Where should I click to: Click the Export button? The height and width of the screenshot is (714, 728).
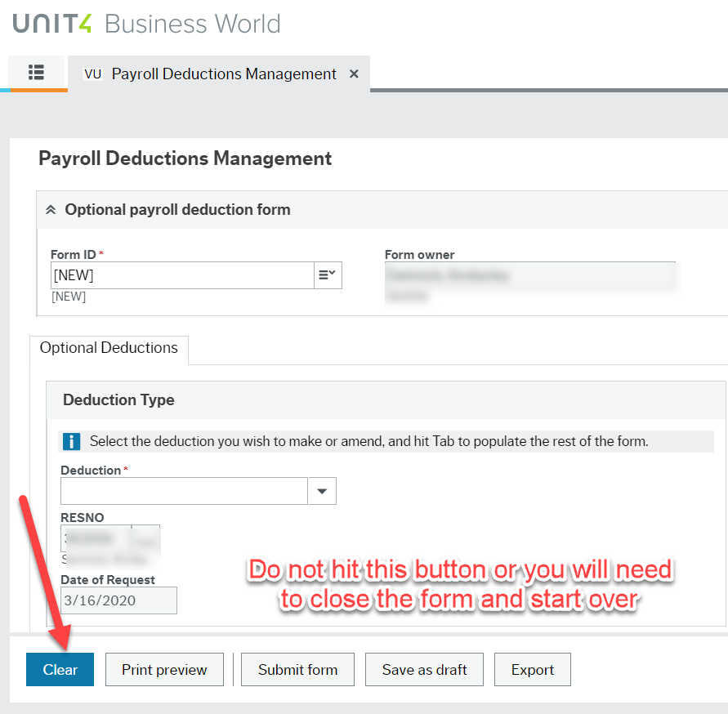pyautogui.click(x=532, y=670)
